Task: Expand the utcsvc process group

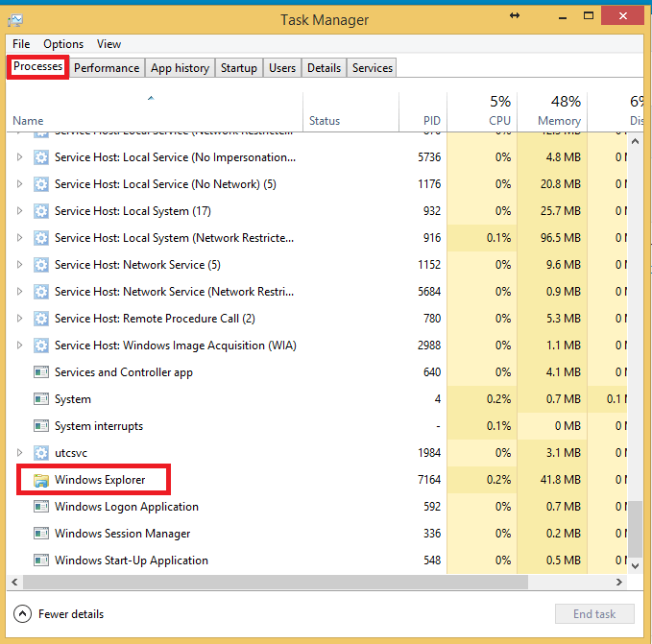Action: [x=19, y=452]
